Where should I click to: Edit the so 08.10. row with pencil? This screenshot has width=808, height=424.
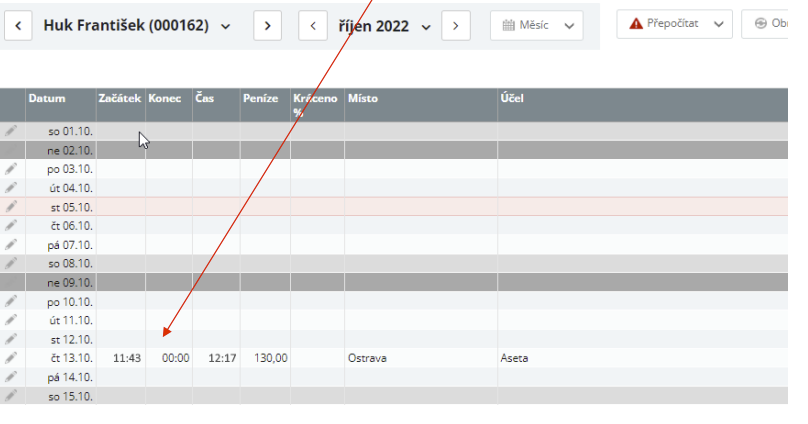tap(11, 263)
